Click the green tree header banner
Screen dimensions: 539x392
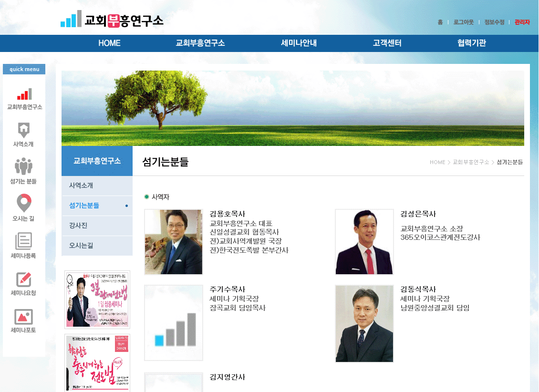[293, 108]
